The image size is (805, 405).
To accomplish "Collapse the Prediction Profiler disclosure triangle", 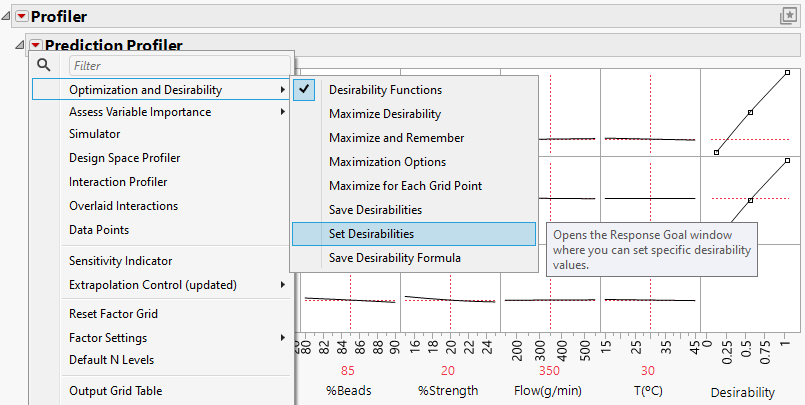I will 21,45.
